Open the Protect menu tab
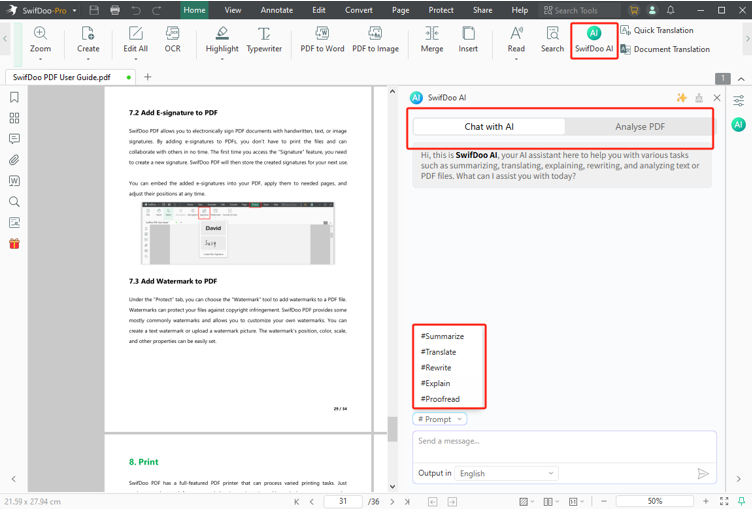Image resolution: width=752 pixels, height=509 pixels. (x=441, y=10)
